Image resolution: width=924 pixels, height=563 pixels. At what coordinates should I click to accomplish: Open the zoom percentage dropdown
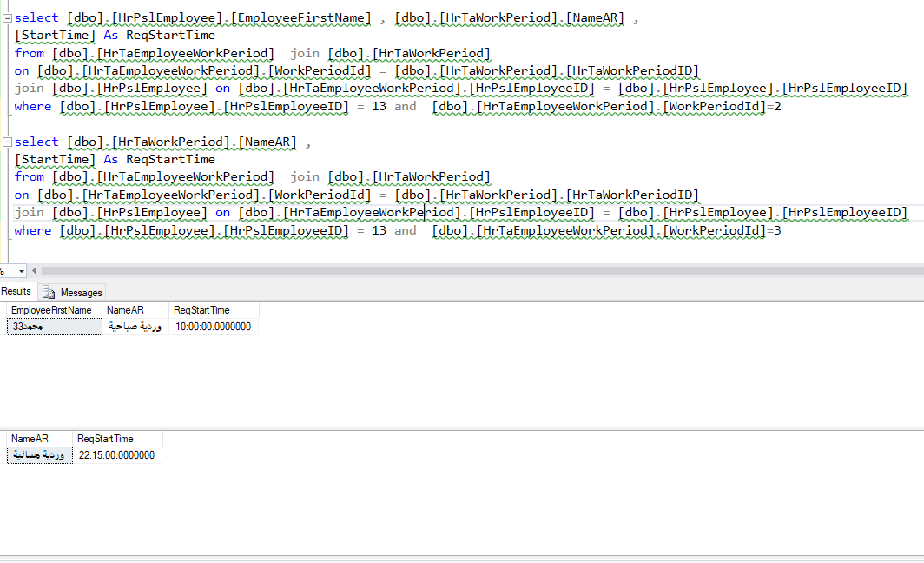(23, 271)
